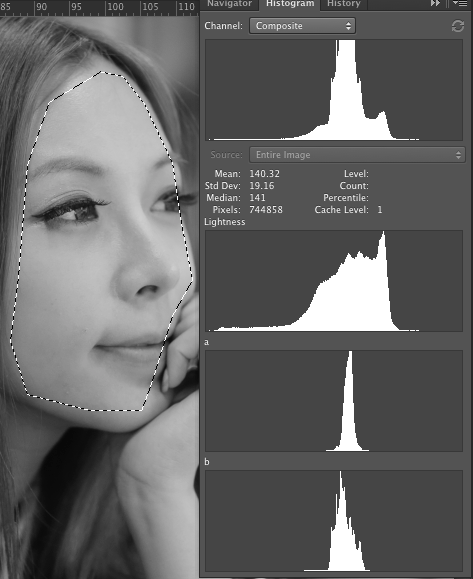473x579 pixels.
Task: Collapse panels with double-arrow icon
Action: click(x=435, y=3)
